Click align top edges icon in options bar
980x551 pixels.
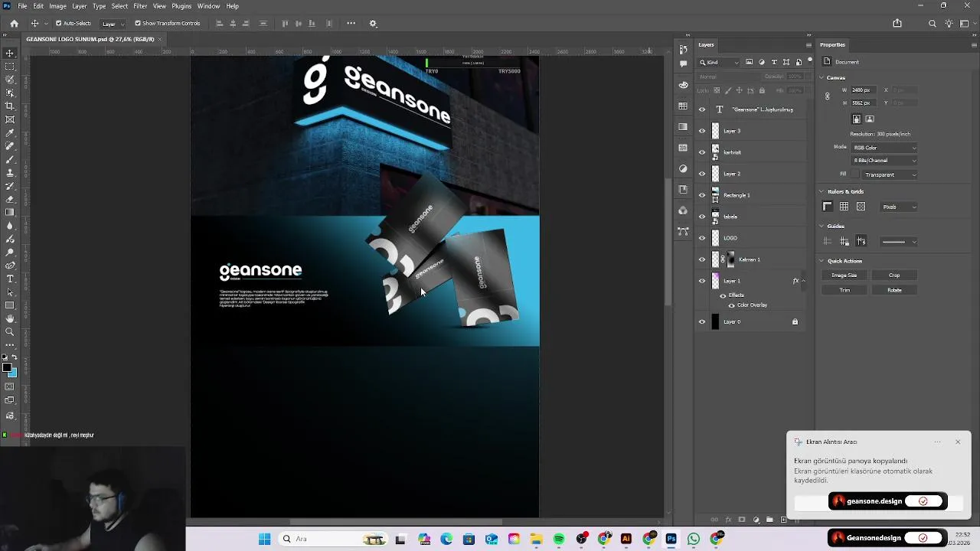[286, 23]
